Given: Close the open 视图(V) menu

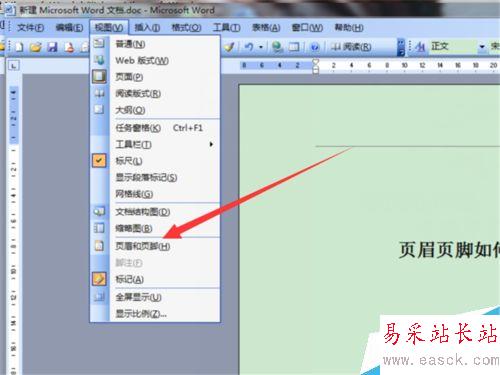Looking at the screenshot, I should click(109, 27).
